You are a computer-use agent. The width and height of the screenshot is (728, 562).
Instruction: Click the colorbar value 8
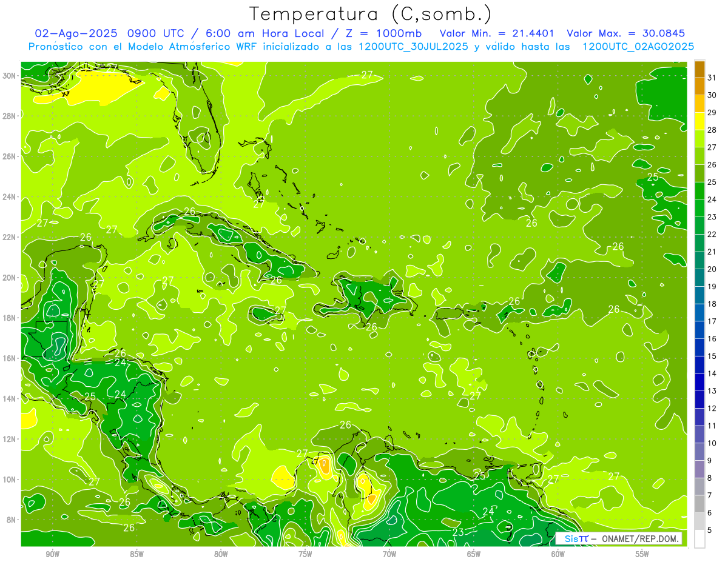pos(710,478)
